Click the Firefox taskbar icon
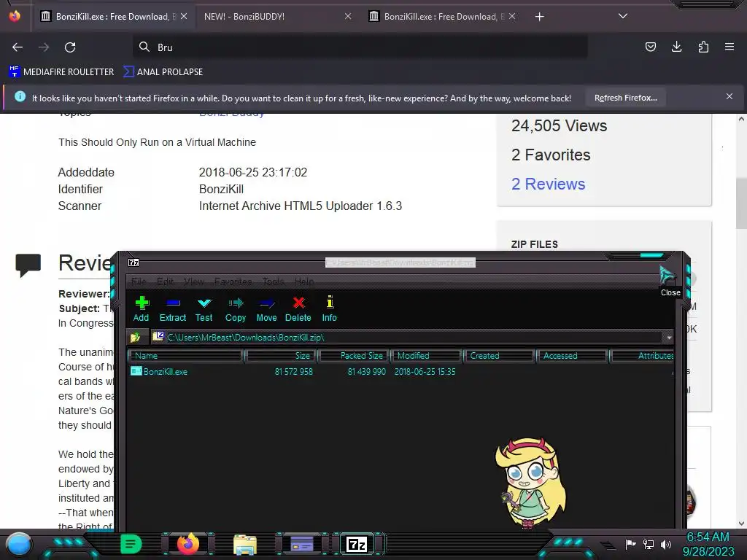The width and height of the screenshot is (747, 560). [x=188, y=544]
